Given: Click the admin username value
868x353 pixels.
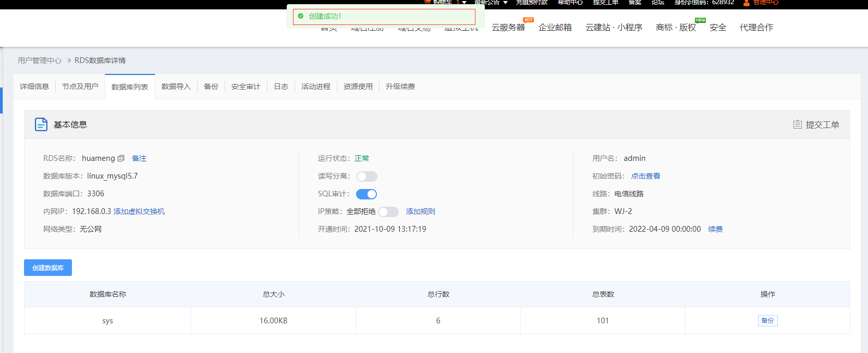Looking at the screenshot, I should pos(634,158).
